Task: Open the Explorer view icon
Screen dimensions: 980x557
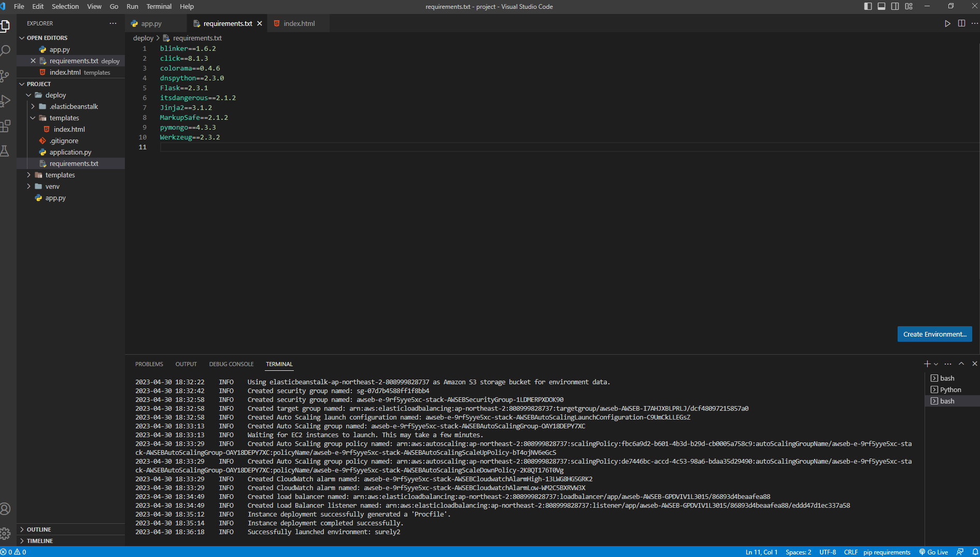Action: (x=5, y=25)
